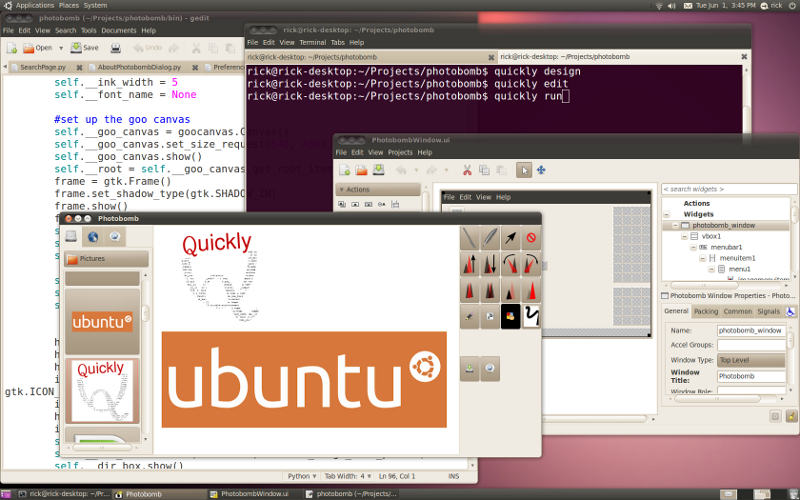
Task: Open the mail envelope indicator in top panel
Action: [x=688, y=6]
